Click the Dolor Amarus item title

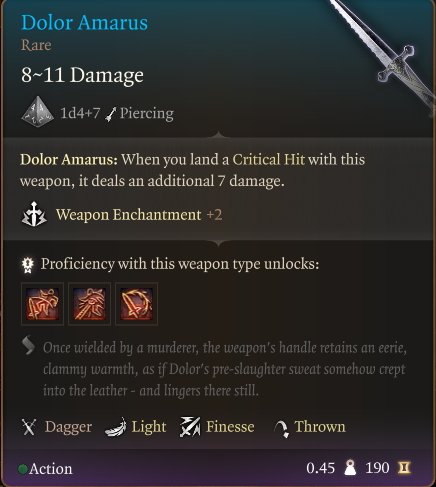tap(84, 23)
